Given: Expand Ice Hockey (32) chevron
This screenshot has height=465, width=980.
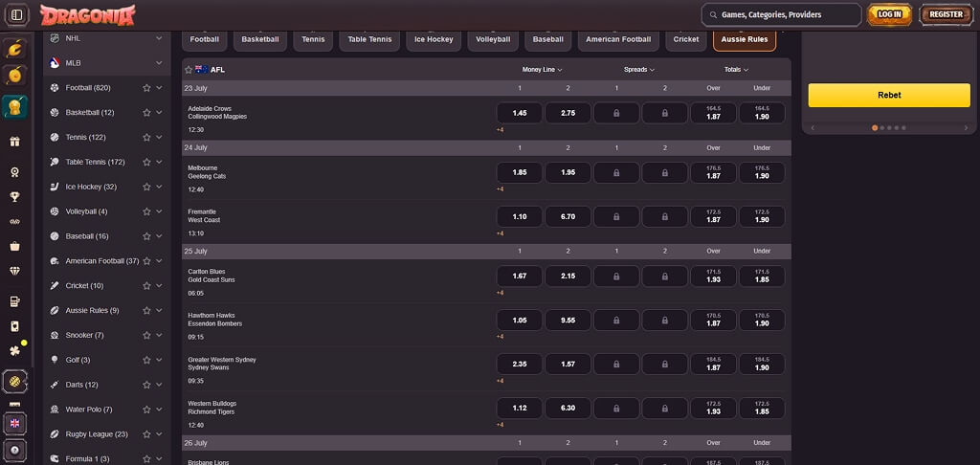Looking at the screenshot, I should pos(159,187).
